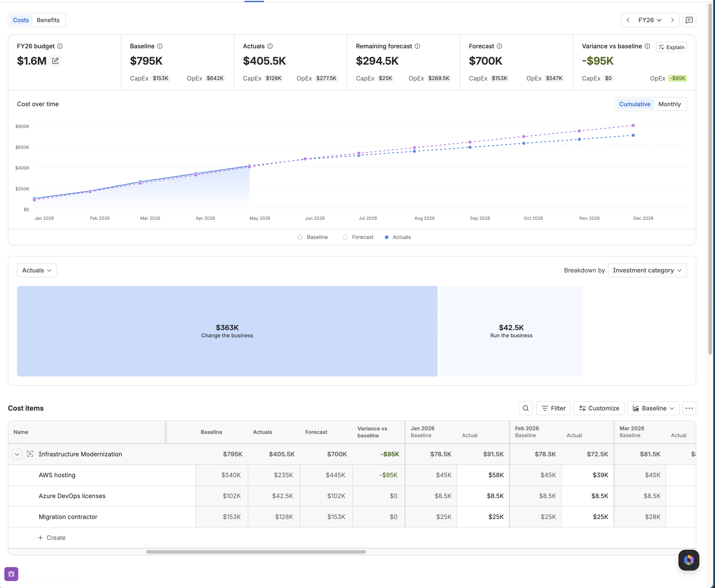Image resolution: width=715 pixels, height=588 pixels.
Task: Toggle Forecast series in chart legend
Action: 358,237
